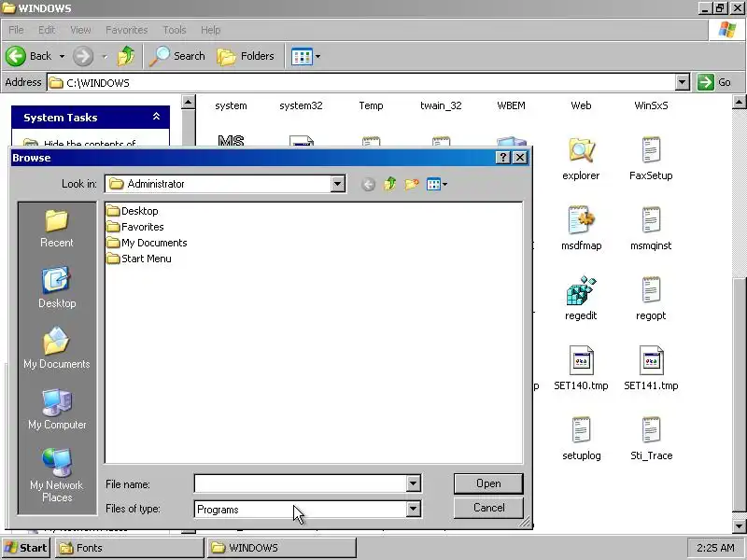Select the msdfmap file icon
This screenshot has width=747, height=560.
click(581, 220)
